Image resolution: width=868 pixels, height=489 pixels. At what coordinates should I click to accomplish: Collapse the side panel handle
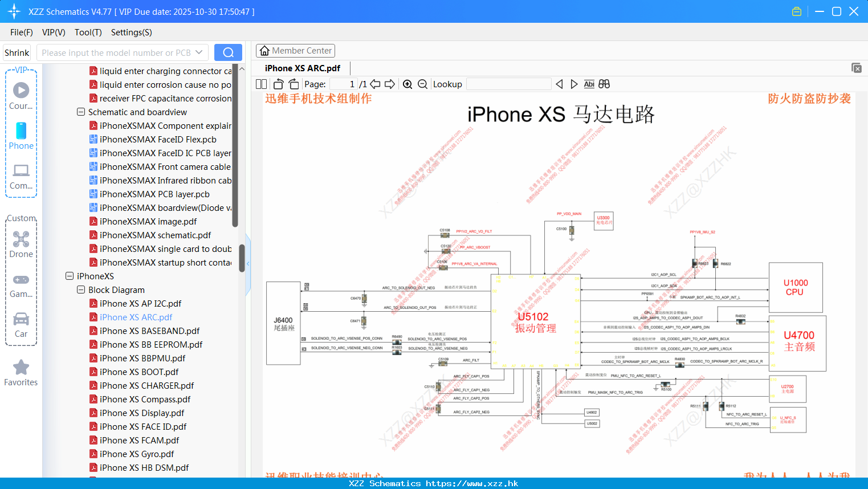(248, 264)
